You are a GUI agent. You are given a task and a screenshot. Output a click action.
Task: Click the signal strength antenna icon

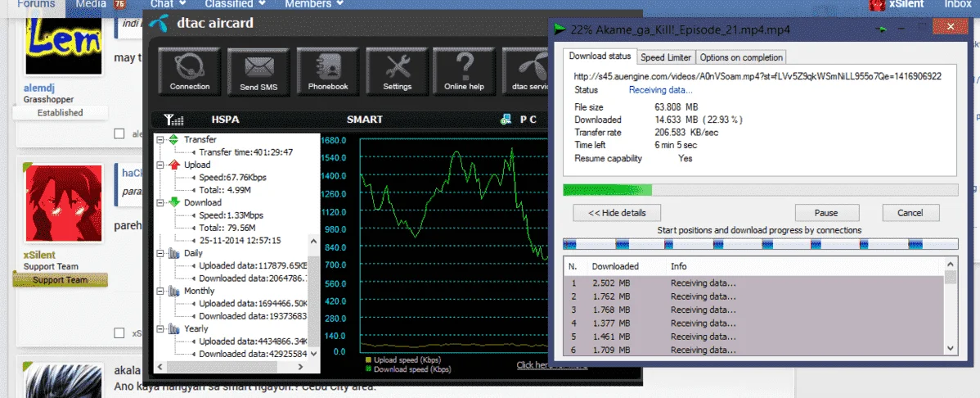tap(173, 120)
